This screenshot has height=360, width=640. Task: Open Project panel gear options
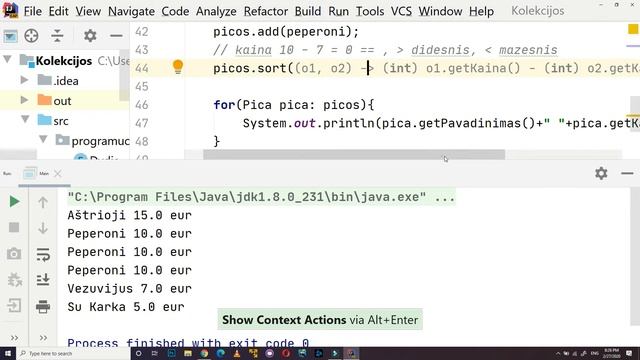[90, 36]
